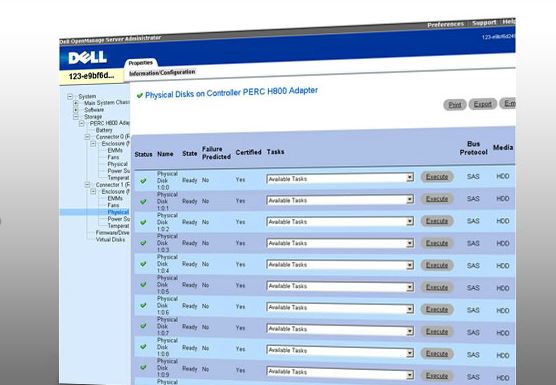Select Battery under PERC H800 Adapter
This screenshot has width=556, height=385.
coord(104,130)
